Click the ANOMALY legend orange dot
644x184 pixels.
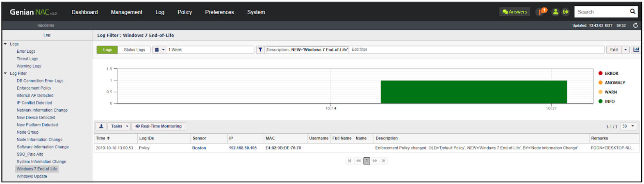[600, 83]
